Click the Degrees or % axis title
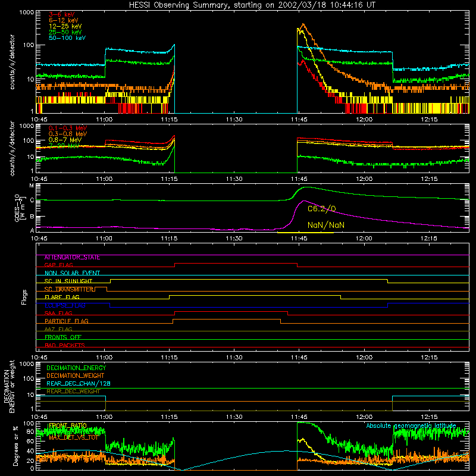The width and height of the screenshot is (476, 476). tap(15, 446)
